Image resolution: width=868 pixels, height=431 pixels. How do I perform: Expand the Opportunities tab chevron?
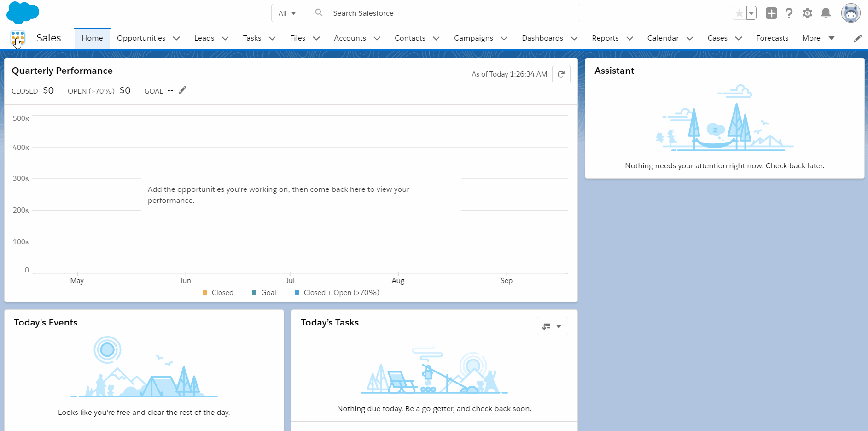(176, 38)
